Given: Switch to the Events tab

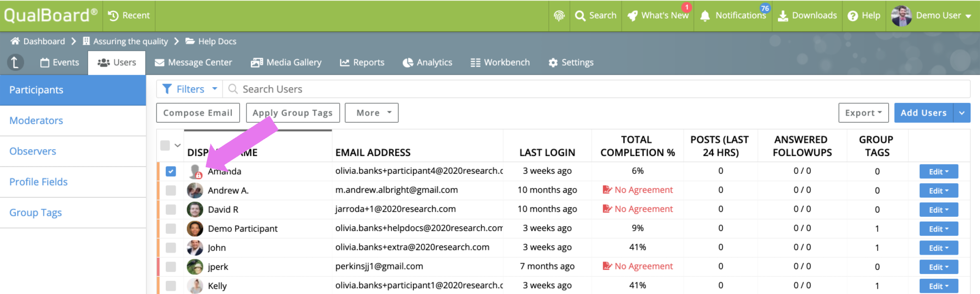Looking at the screenshot, I should click(x=60, y=62).
